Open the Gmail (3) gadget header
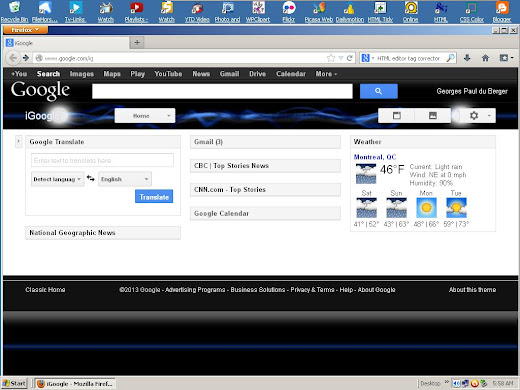 265,142
